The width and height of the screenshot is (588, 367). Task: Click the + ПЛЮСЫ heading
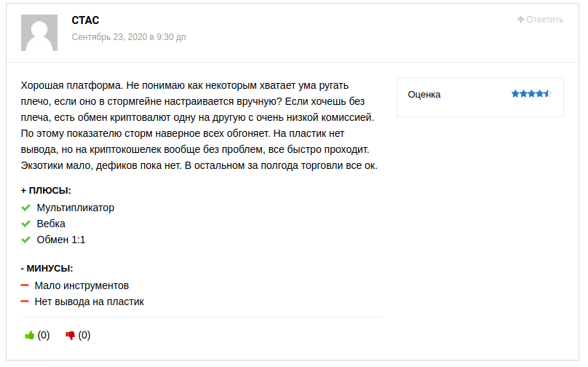46,191
